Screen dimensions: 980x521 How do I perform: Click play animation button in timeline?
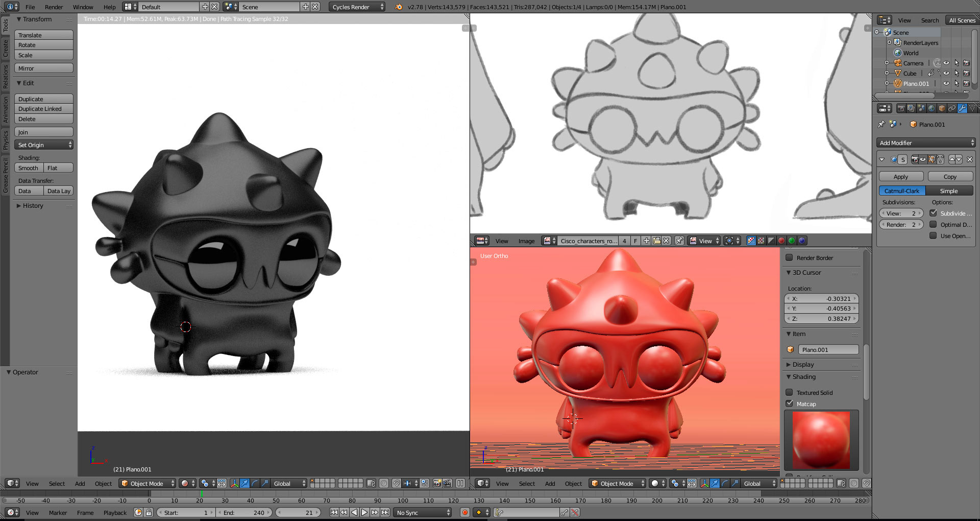(x=364, y=512)
